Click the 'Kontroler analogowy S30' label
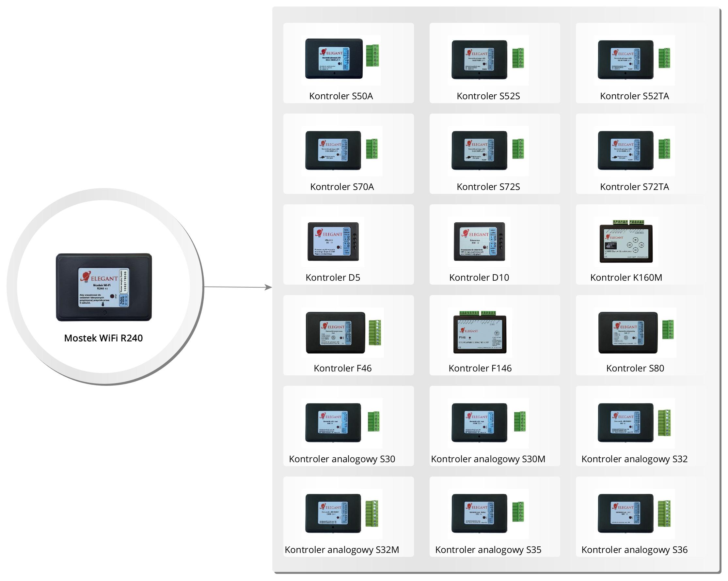 [x=342, y=459]
